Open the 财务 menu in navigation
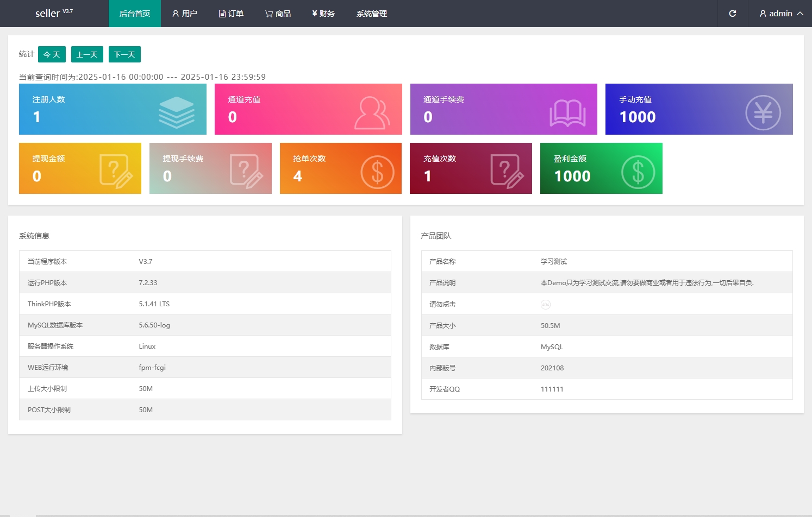 [323, 14]
